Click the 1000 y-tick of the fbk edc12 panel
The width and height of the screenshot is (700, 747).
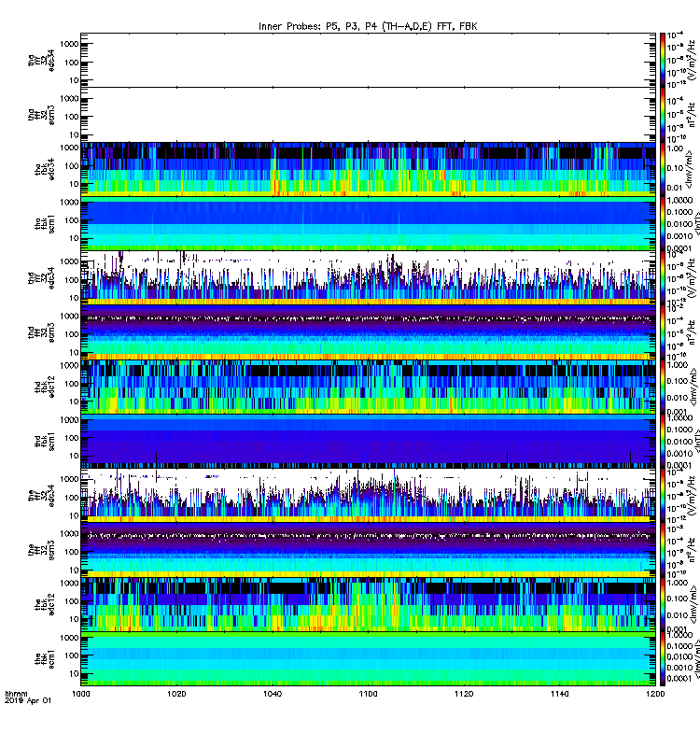click(69, 583)
